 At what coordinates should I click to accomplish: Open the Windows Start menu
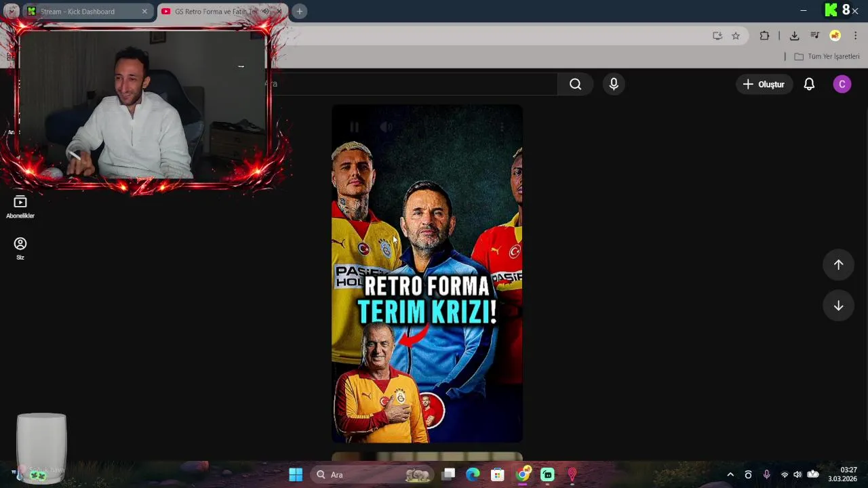[296, 474]
